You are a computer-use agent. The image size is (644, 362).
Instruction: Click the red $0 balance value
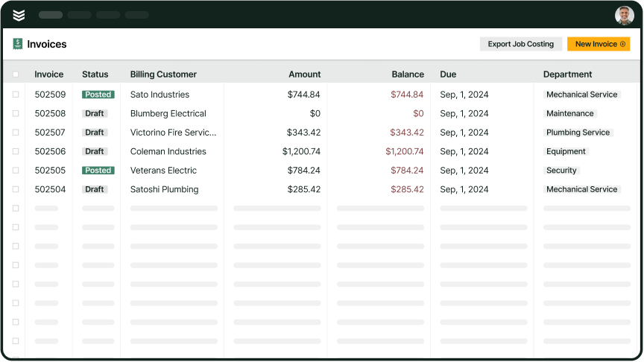(418, 113)
